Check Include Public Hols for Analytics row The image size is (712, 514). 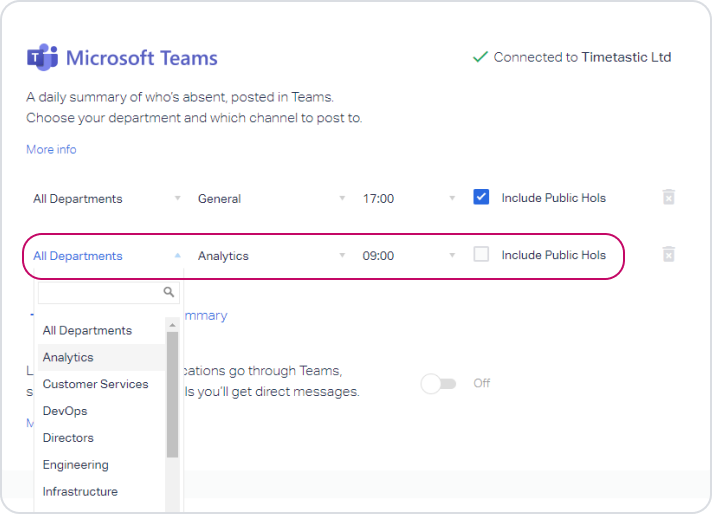pyautogui.click(x=481, y=254)
